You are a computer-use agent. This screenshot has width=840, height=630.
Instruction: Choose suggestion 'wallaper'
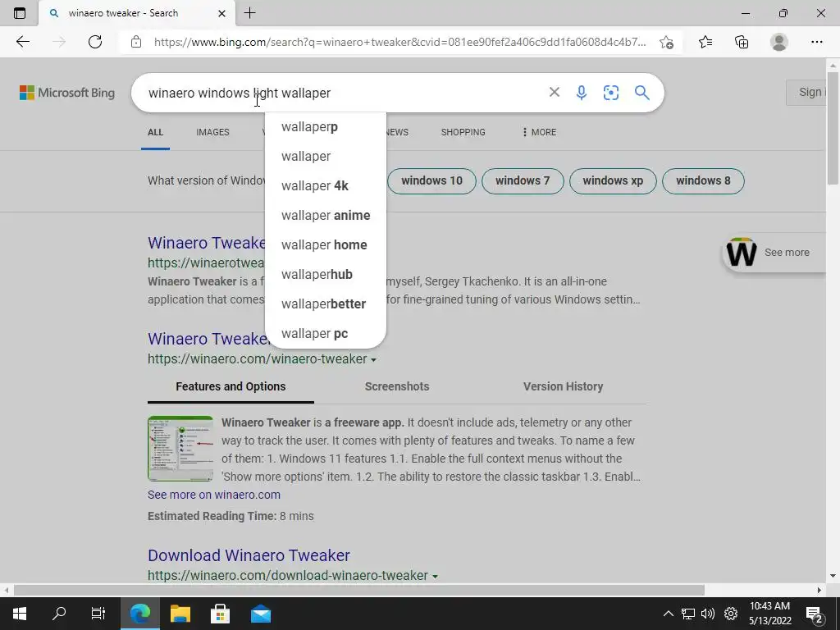(x=325, y=157)
